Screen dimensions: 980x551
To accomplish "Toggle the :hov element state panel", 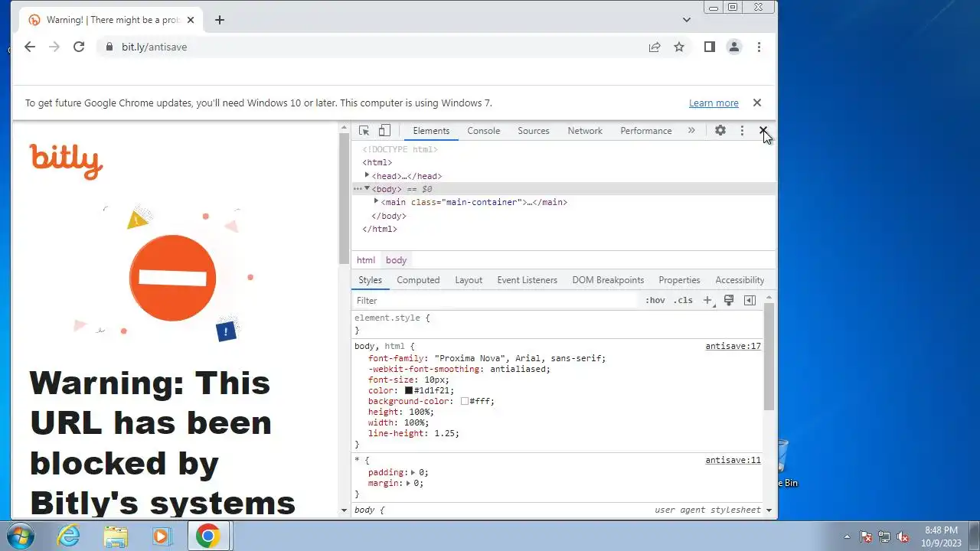I will point(655,301).
